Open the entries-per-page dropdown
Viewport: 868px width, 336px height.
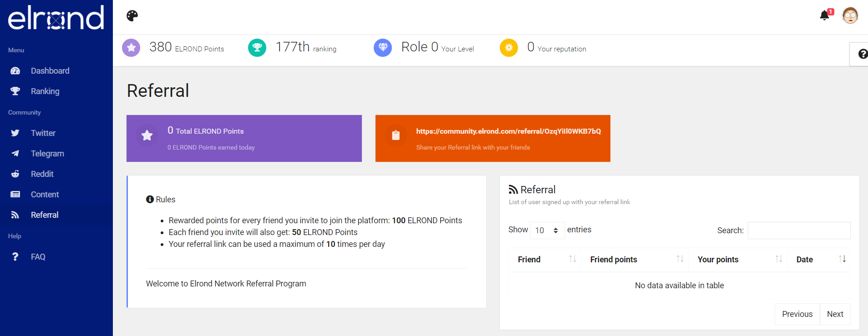click(x=547, y=231)
